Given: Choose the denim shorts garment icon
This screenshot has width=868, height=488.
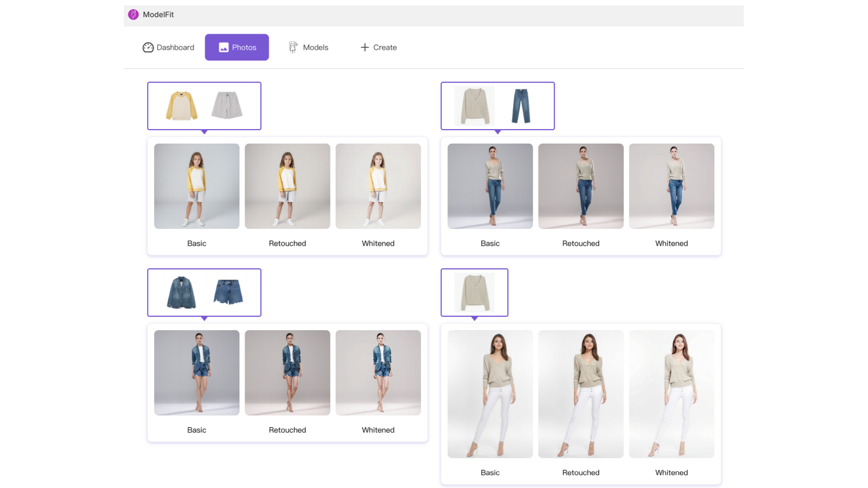Looking at the screenshot, I should 228,292.
